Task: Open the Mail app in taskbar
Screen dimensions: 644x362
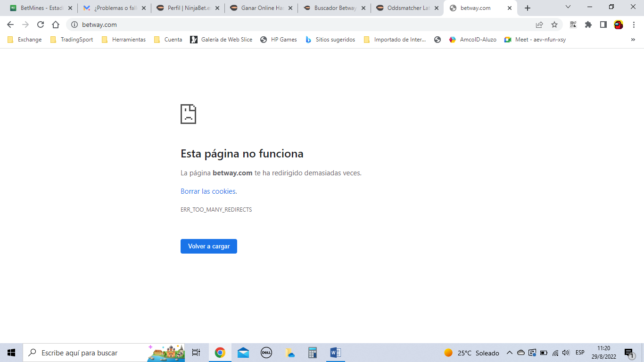Action: coord(243,353)
